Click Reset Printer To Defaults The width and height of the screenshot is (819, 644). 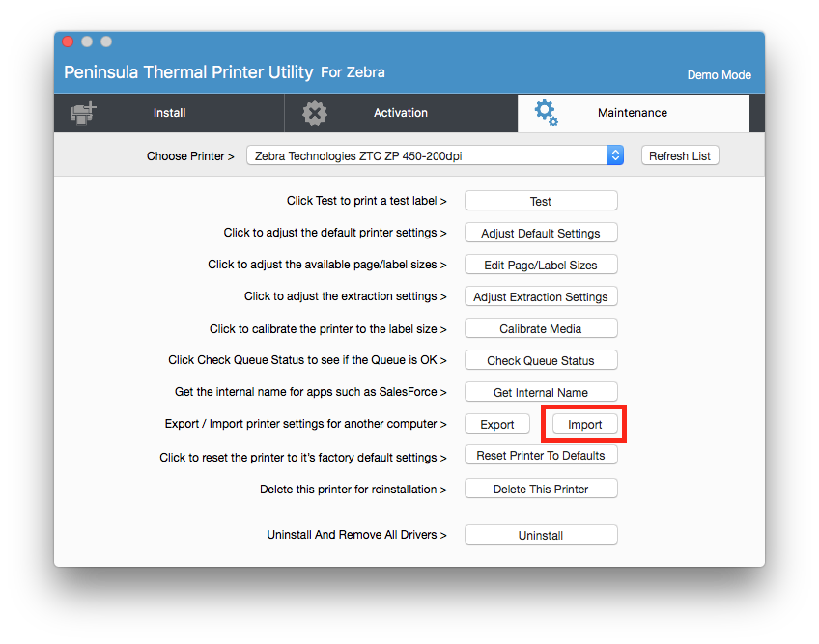(x=541, y=455)
